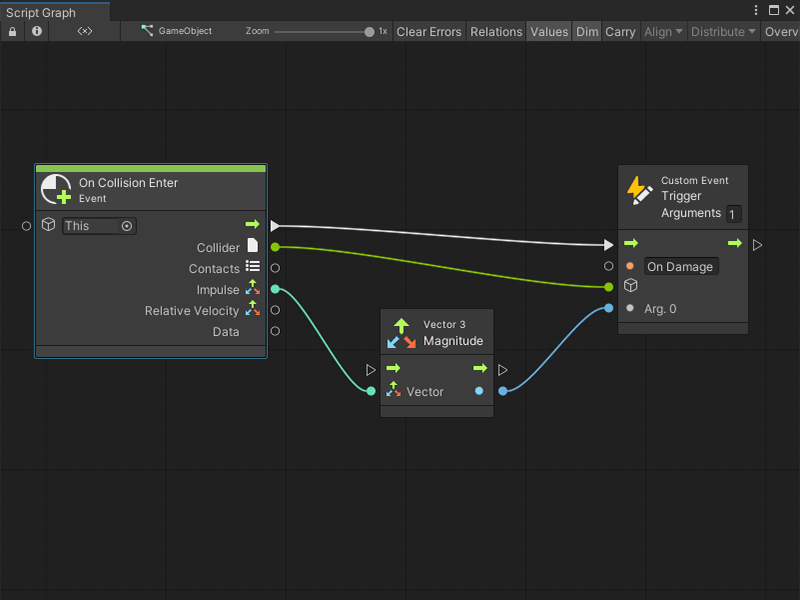Open the window kebab menu at top right
800x600 pixels.
pyautogui.click(x=757, y=10)
